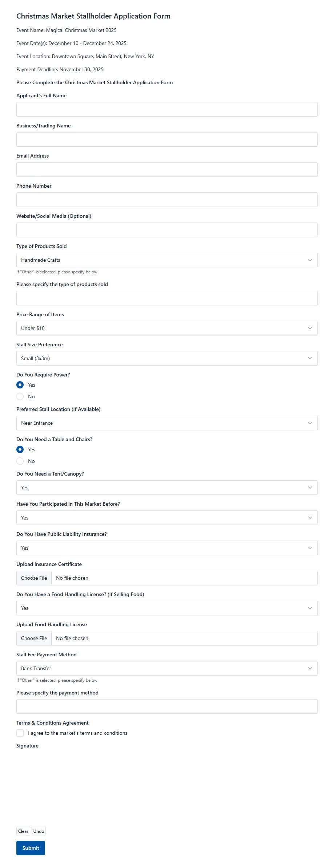This screenshot has width=329, height=868.
Task: Submit the application form
Action: [x=31, y=848]
